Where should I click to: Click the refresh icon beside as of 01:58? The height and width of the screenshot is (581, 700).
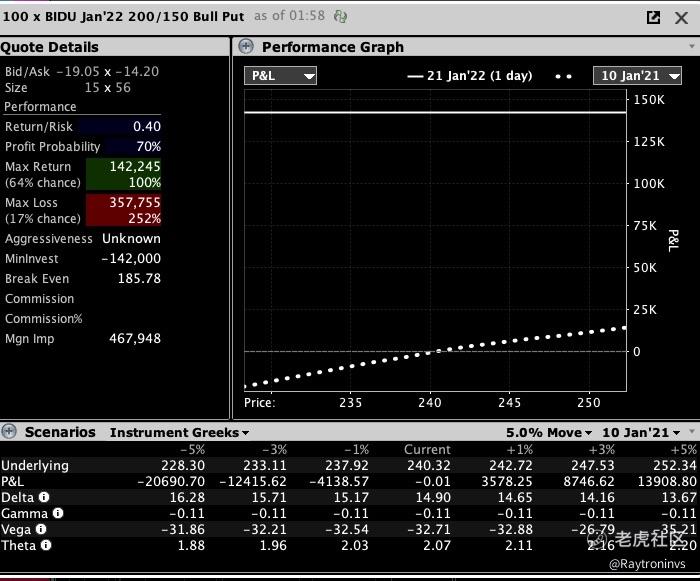click(x=341, y=17)
